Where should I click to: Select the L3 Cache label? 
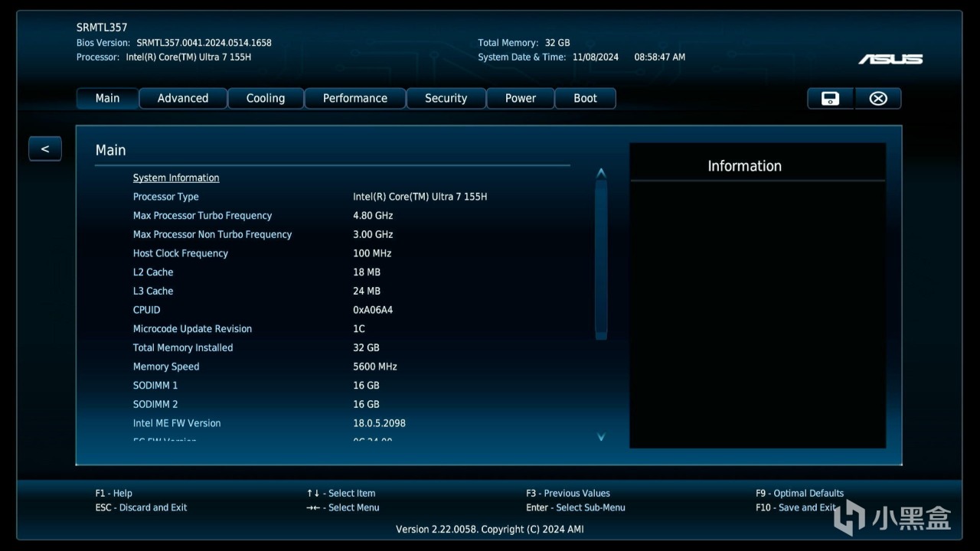click(153, 291)
